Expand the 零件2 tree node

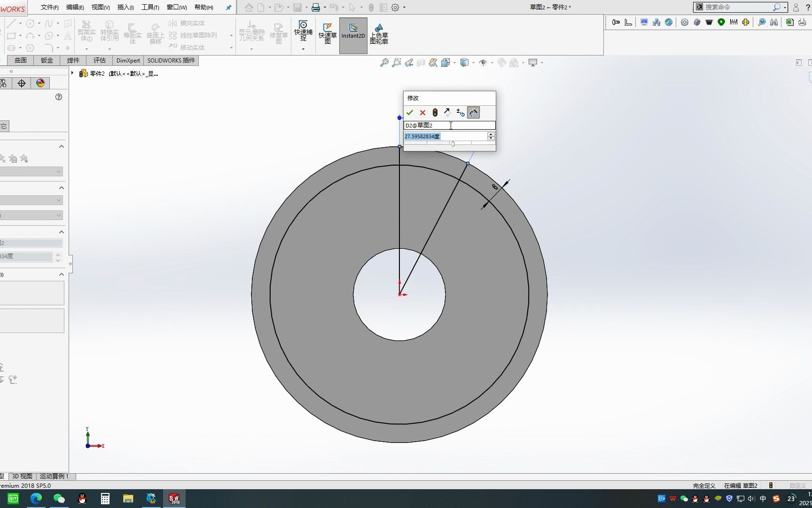(72, 73)
